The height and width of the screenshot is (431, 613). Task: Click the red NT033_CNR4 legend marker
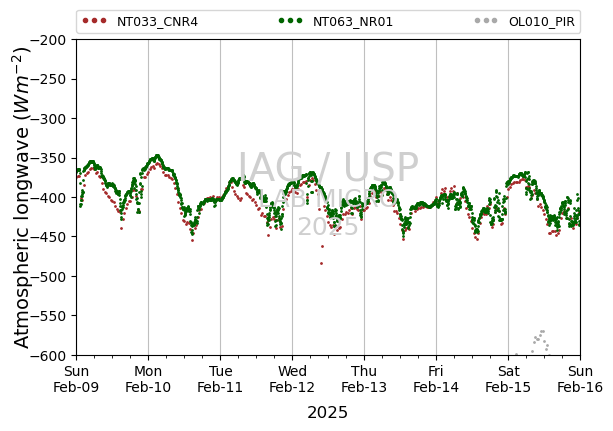click(x=94, y=21)
